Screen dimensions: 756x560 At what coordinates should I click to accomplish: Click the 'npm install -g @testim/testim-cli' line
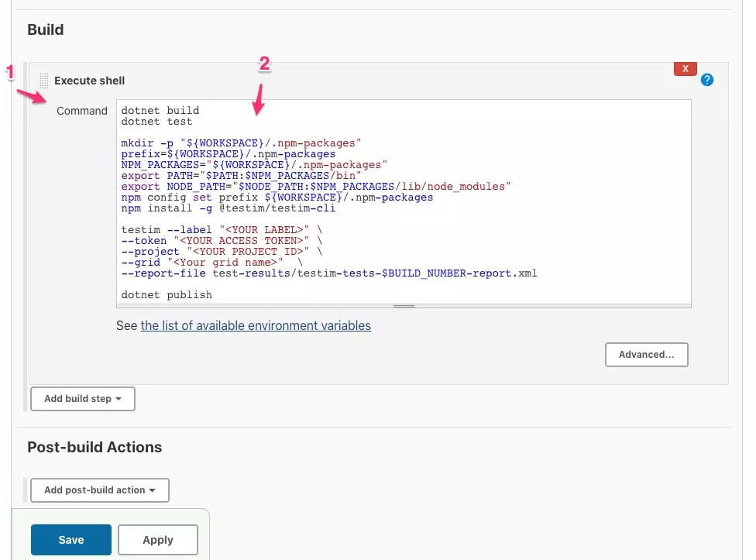coord(228,208)
